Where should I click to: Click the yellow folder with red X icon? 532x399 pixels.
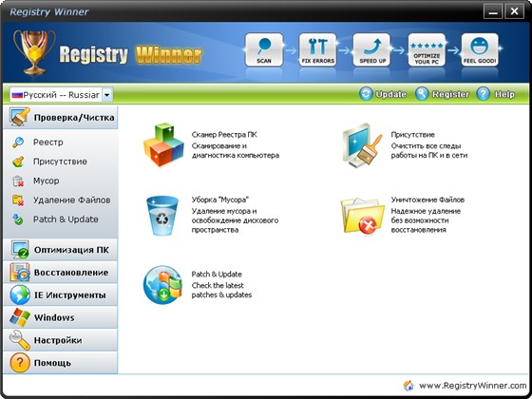(363, 217)
